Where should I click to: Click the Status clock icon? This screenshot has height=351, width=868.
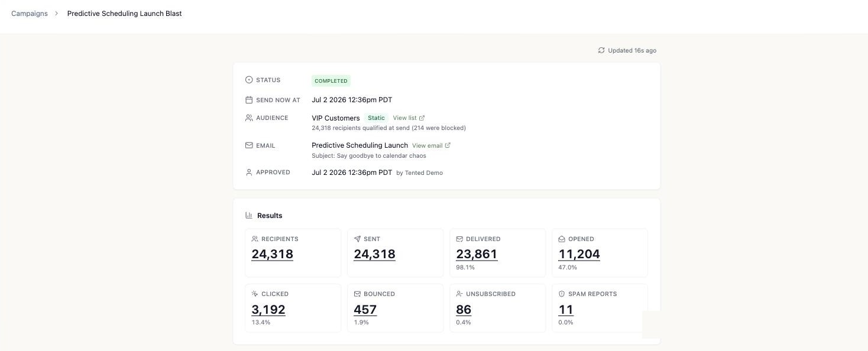[249, 80]
